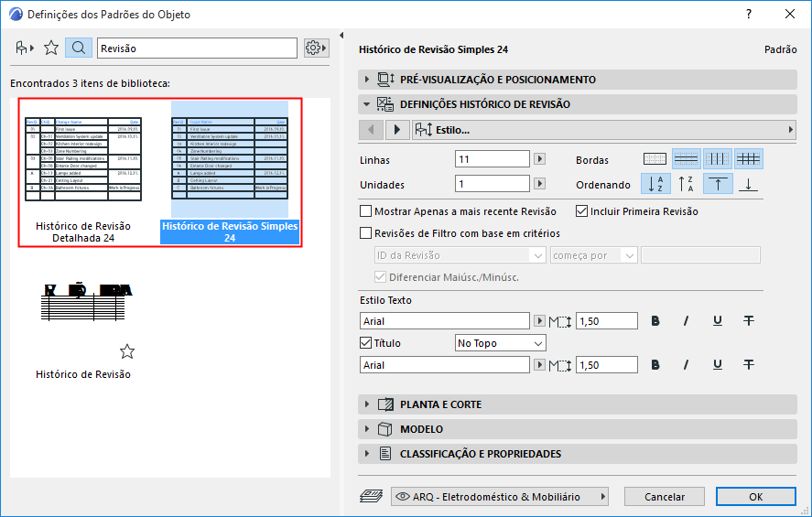Expand Pré-Visualização e Posicionamento panel
The image size is (812, 517).
578,80
